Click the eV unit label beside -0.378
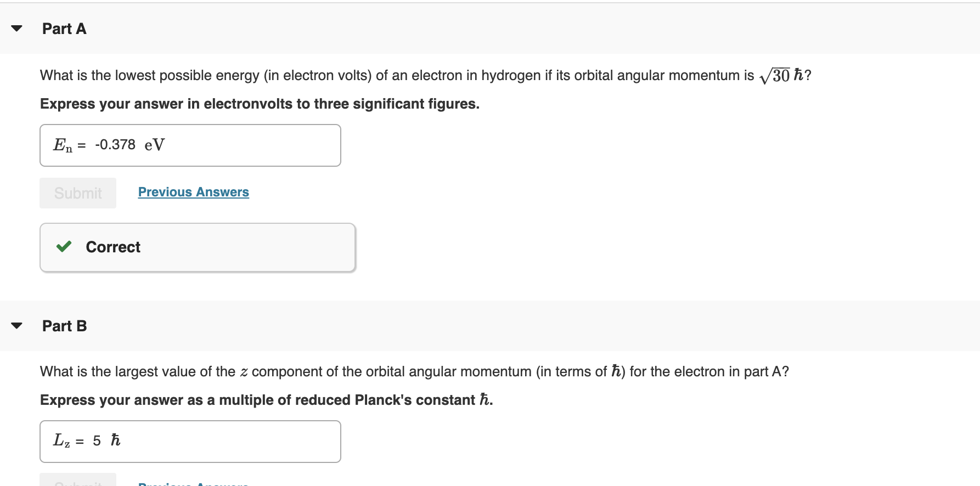This screenshot has height=486, width=980. 154,144
